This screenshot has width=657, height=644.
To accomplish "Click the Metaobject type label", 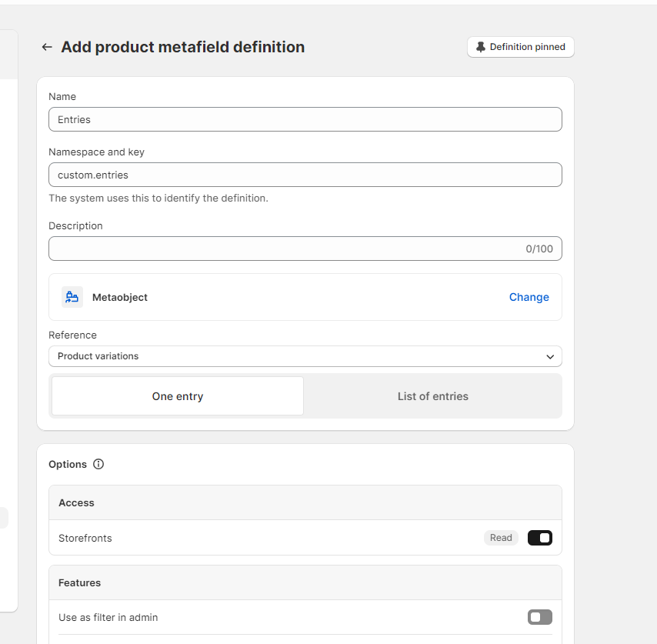I will pos(120,297).
